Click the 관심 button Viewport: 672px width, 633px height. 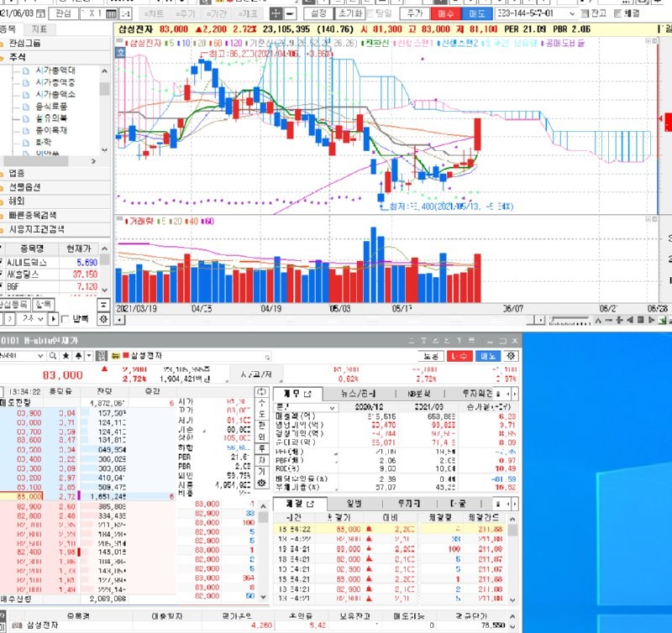63,13
